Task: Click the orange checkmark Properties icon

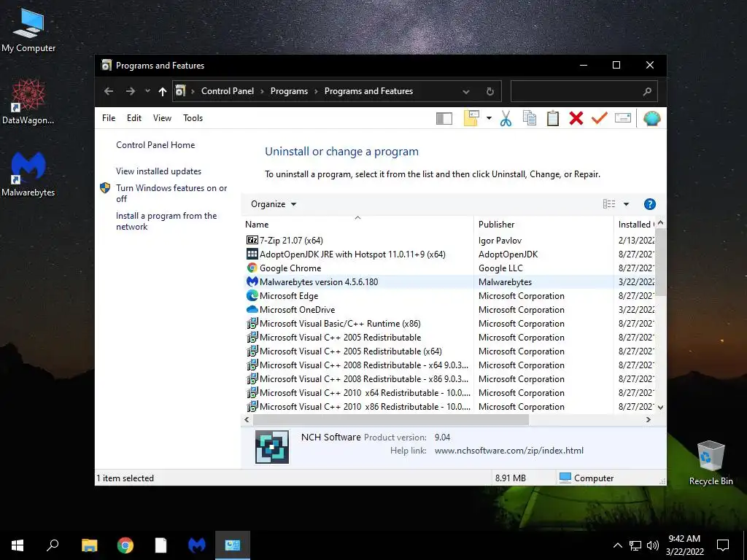Action: click(600, 118)
